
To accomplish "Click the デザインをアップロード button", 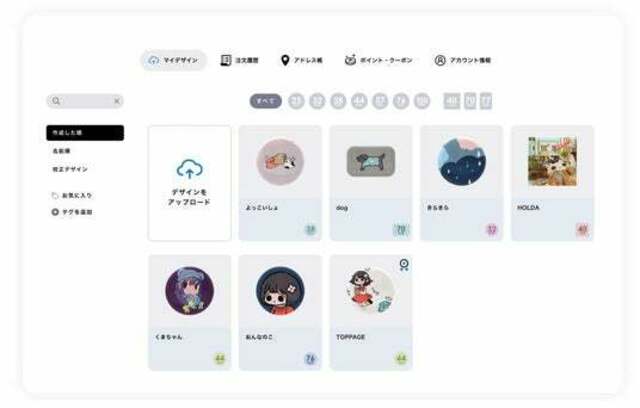I will tap(189, 183).
